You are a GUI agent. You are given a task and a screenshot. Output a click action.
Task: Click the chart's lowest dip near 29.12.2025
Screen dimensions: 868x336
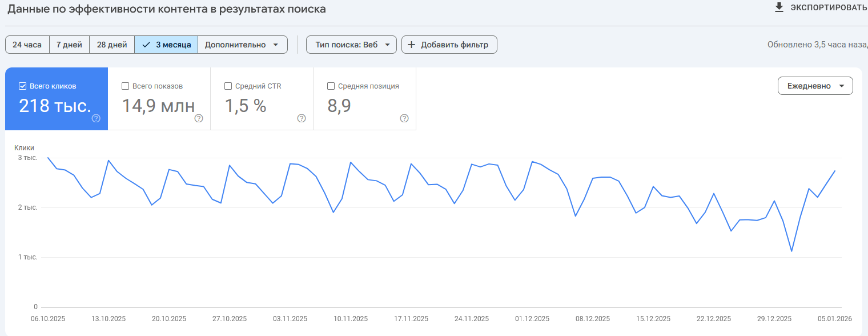click(791, 251)
